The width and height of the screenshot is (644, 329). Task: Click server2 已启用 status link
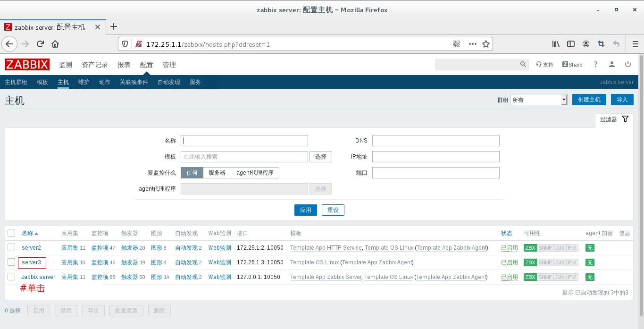click(510, 248)
